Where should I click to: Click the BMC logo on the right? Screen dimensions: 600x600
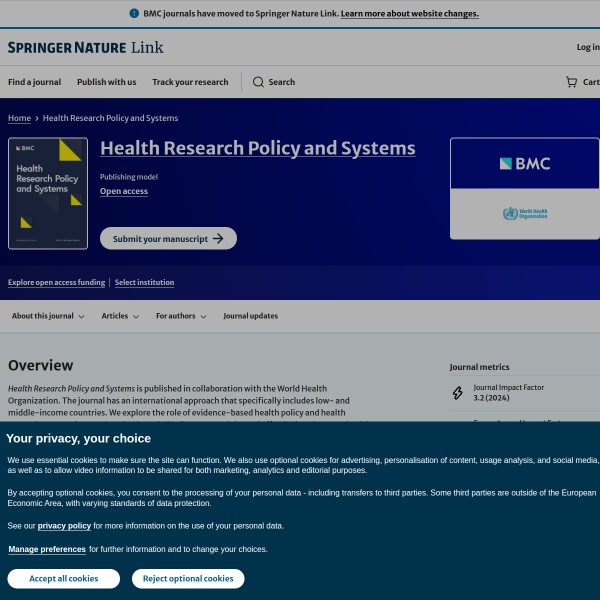[525, 163]
